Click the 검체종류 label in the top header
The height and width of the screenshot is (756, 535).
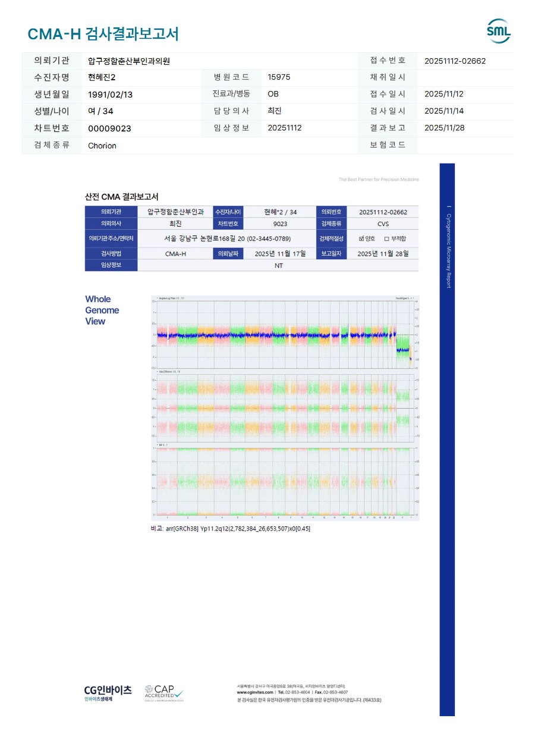tap(52, 145)
